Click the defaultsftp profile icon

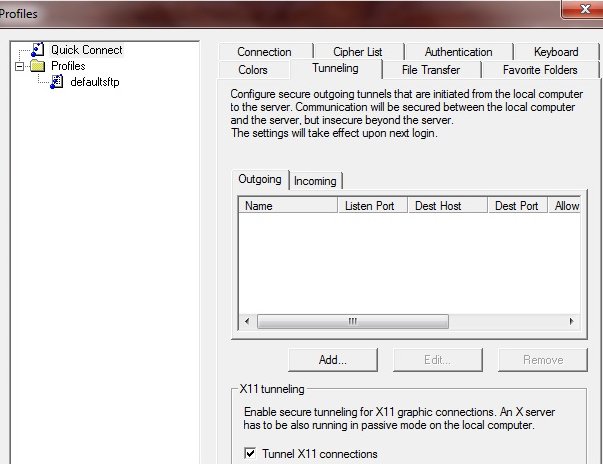(57, 82)
